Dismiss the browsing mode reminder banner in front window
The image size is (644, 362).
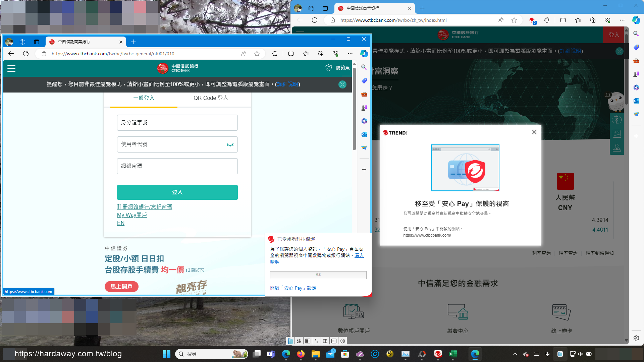coord(342,84)
